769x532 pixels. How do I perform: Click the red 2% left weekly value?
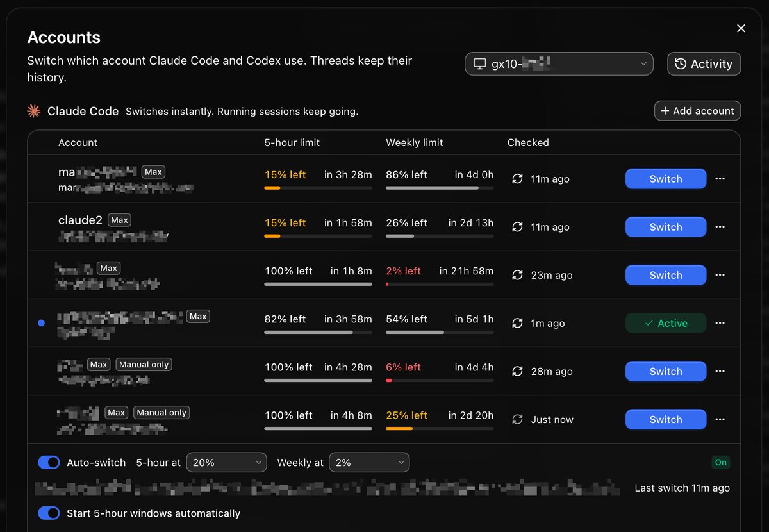(x=403, y=270)
